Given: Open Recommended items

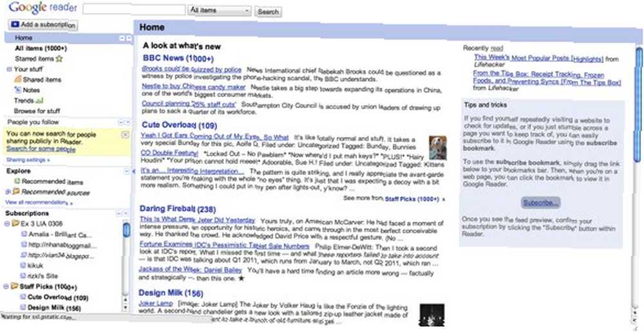Looking at the screenshot, I should [53, 181].
